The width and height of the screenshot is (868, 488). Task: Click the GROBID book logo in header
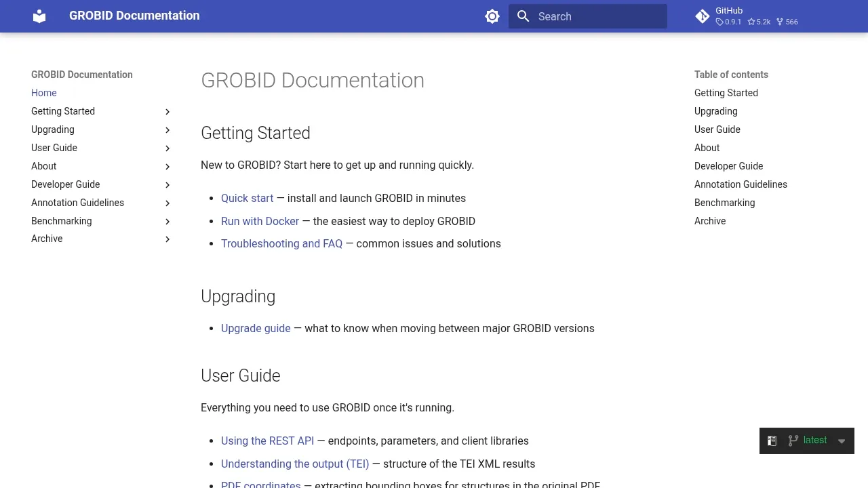point(39,16)
